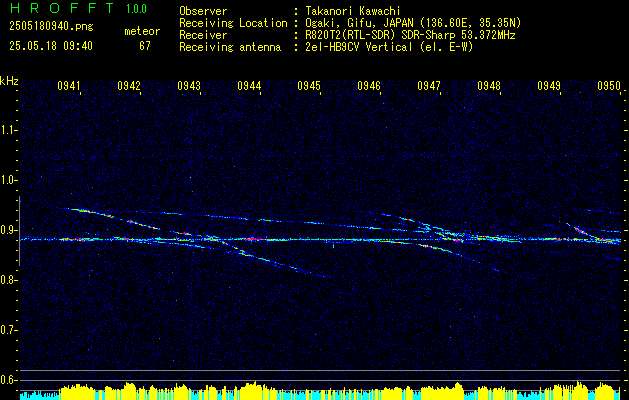Select the version number 1.0.0
Screen dimensions: 629x400
(x=136, y=8)
